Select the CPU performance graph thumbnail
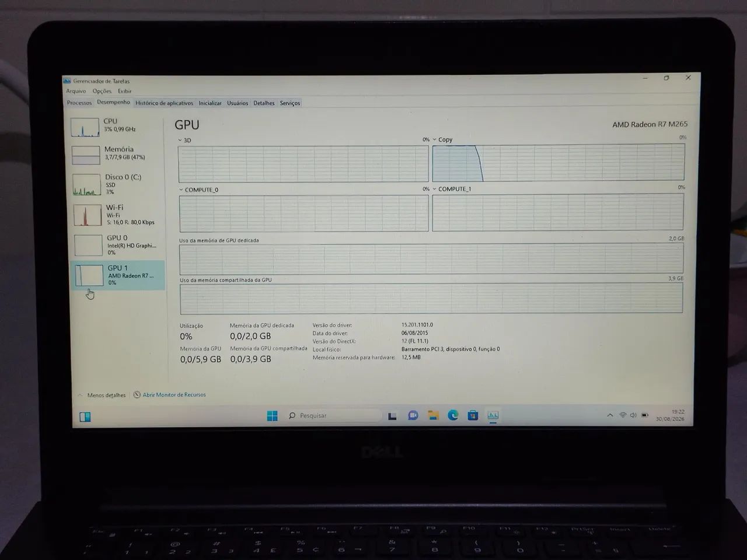Screen dimensions: 747x560 point(85,127)
